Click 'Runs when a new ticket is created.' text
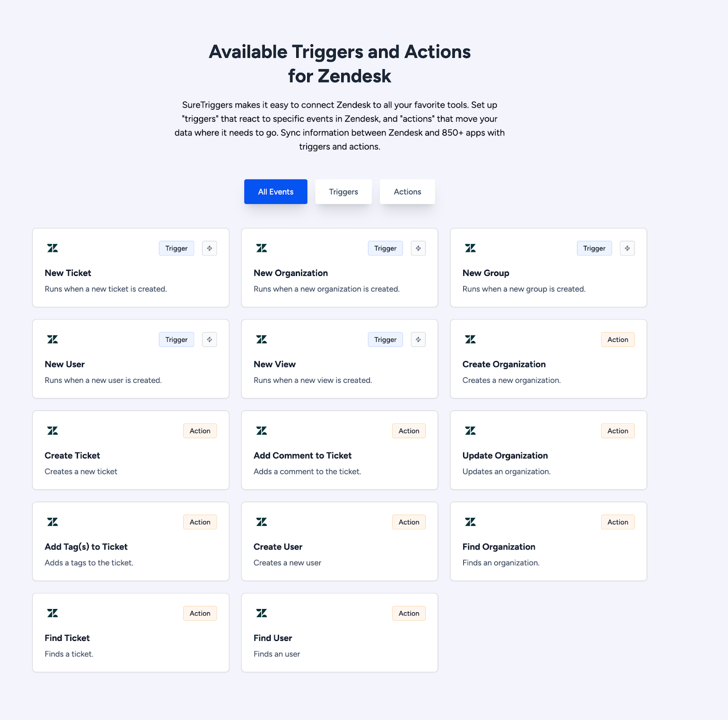This screenshot has width=728, height=721. [x=106, y=289]
